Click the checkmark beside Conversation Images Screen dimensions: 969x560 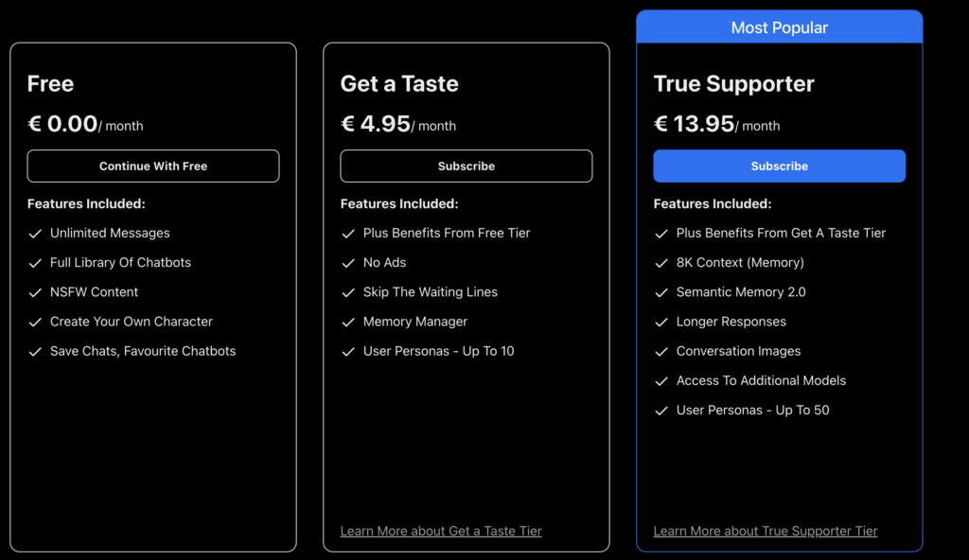click(661, 351)
